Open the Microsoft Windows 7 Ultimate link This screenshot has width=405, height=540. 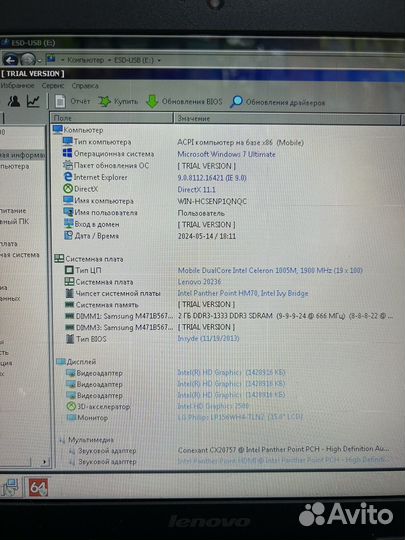coord(226,154)
